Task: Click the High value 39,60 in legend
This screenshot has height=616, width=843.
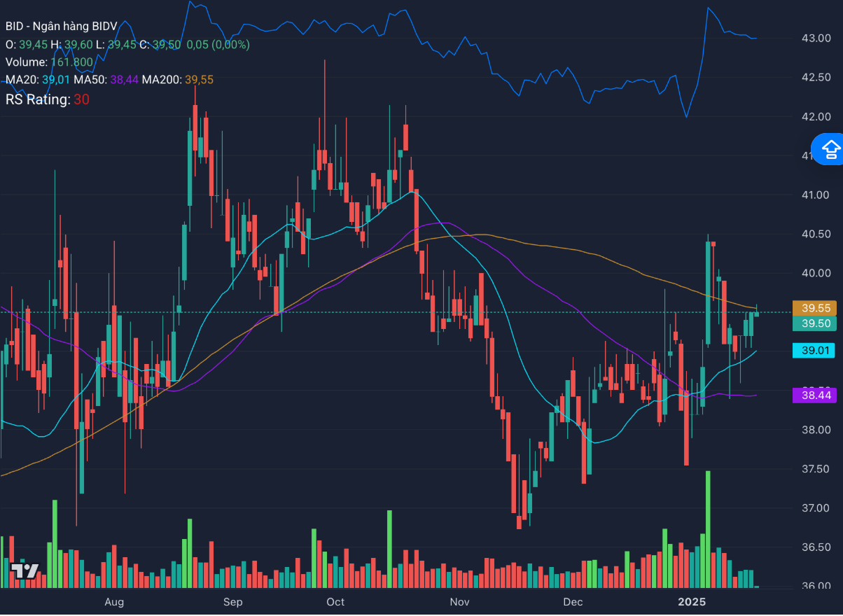Action: coord(78,44)
